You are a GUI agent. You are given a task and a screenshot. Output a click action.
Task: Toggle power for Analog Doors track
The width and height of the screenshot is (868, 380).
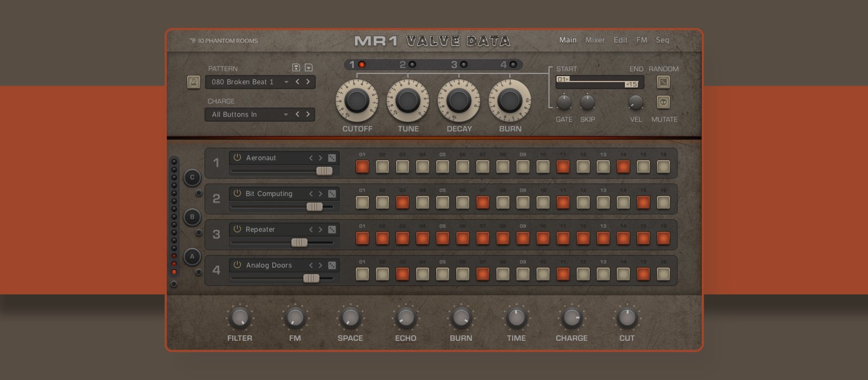click(x=237, y=265)
